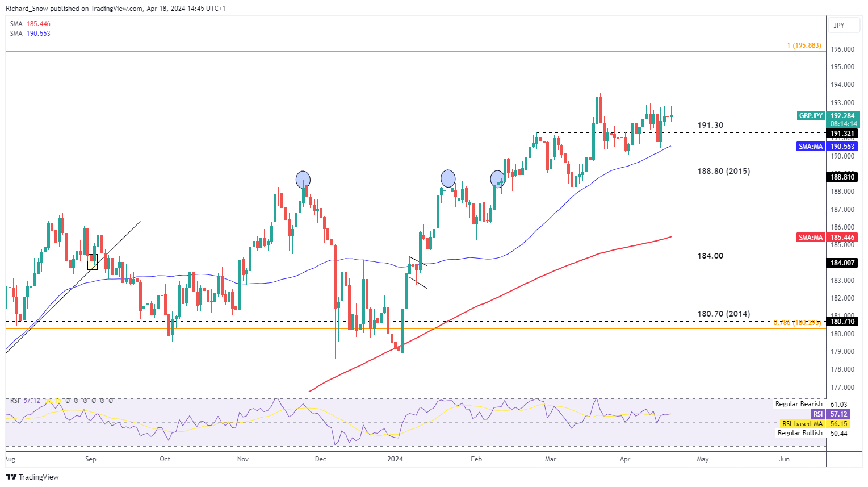
Task: Click the Aug label on time axis
Action: [x=10, y=459]
